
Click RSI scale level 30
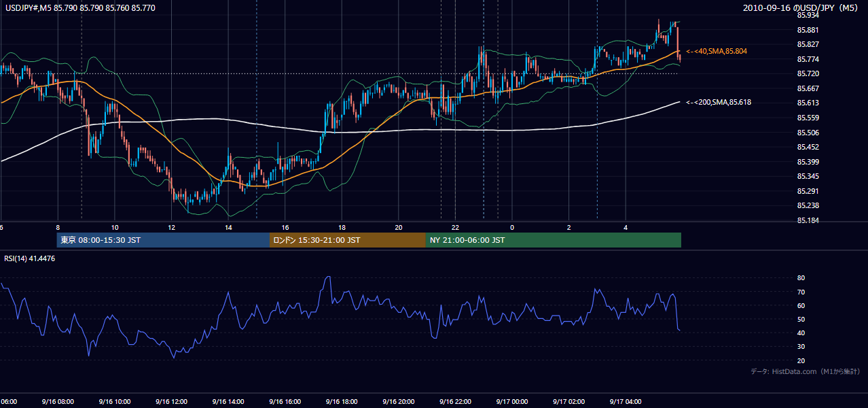[x=801, y=347]
